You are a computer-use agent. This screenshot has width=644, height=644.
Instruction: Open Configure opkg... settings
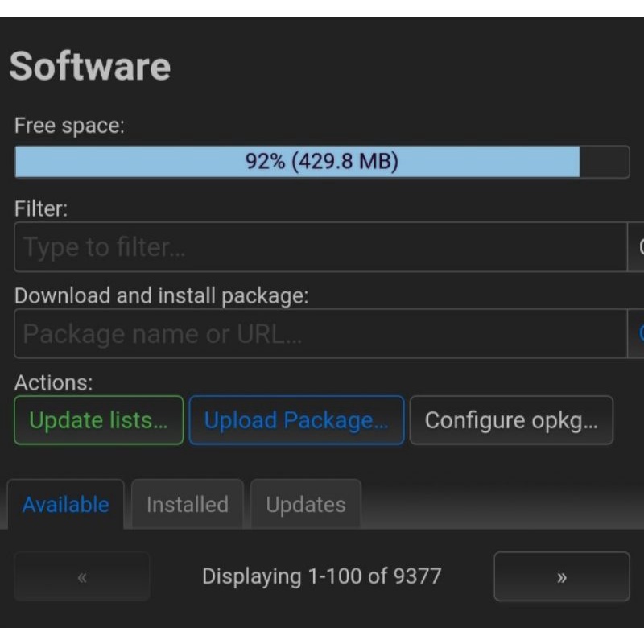[x=511, y=420]
